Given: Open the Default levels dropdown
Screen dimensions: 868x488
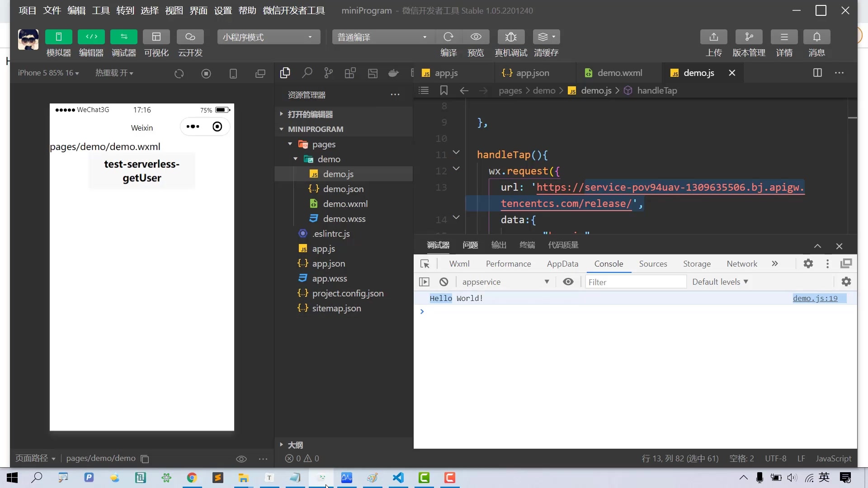Looking at the screenshot, I should [x=720, y=282].
